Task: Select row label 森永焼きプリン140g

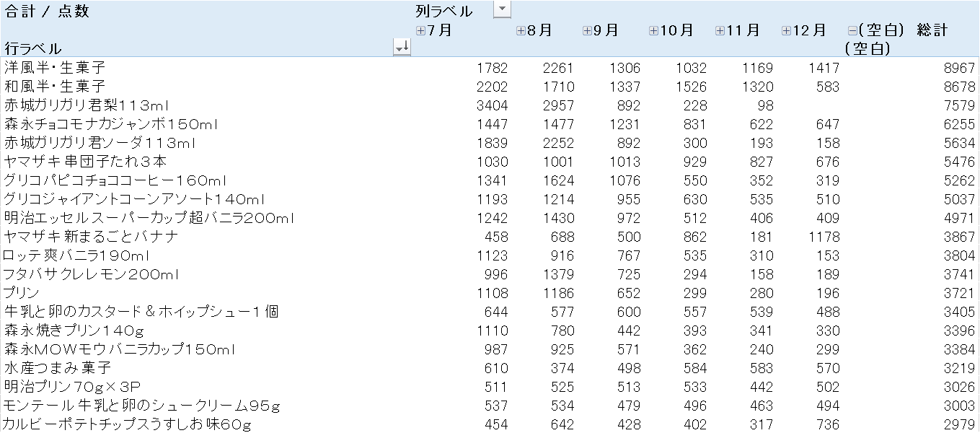Action: (x=74, y=331)
